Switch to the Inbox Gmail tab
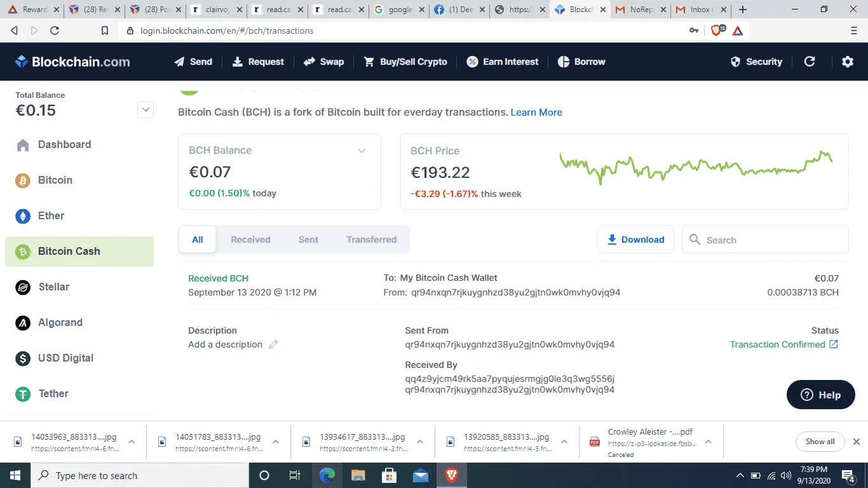 coord(700,10)
